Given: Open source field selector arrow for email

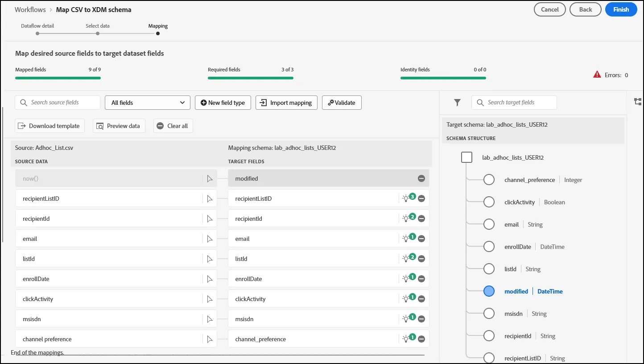Looking at the screenshot, I should pos(210,239).
